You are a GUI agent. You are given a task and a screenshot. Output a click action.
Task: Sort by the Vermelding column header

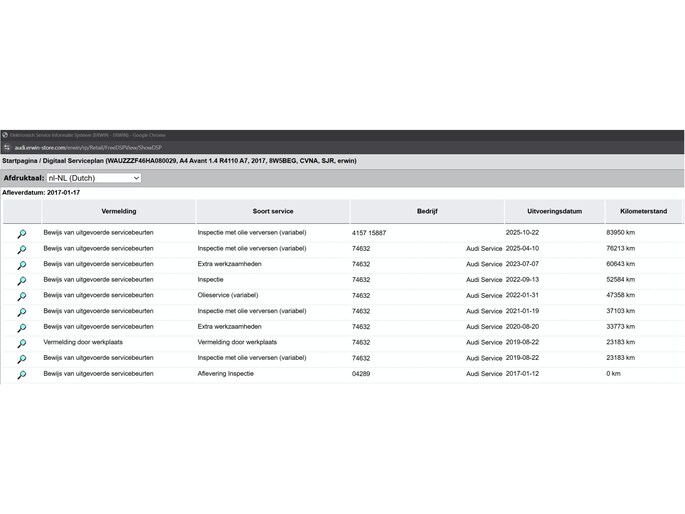tap(118, 211)
